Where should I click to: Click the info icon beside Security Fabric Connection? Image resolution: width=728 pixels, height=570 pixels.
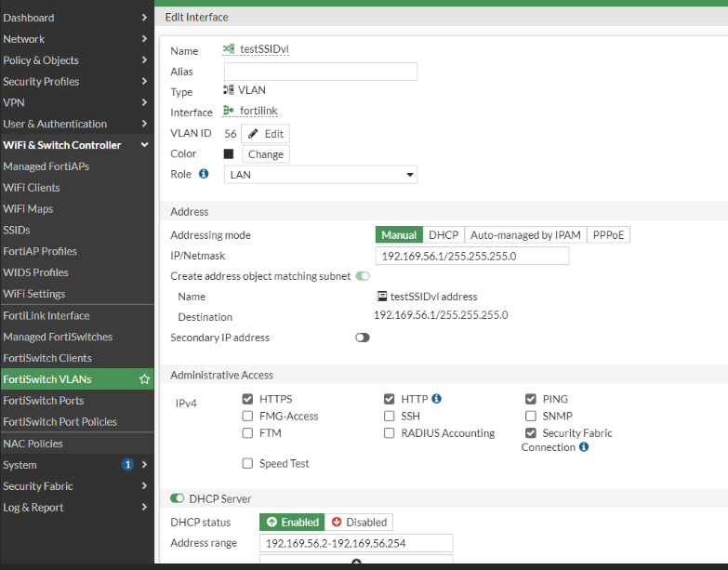(x=584, y=446)
